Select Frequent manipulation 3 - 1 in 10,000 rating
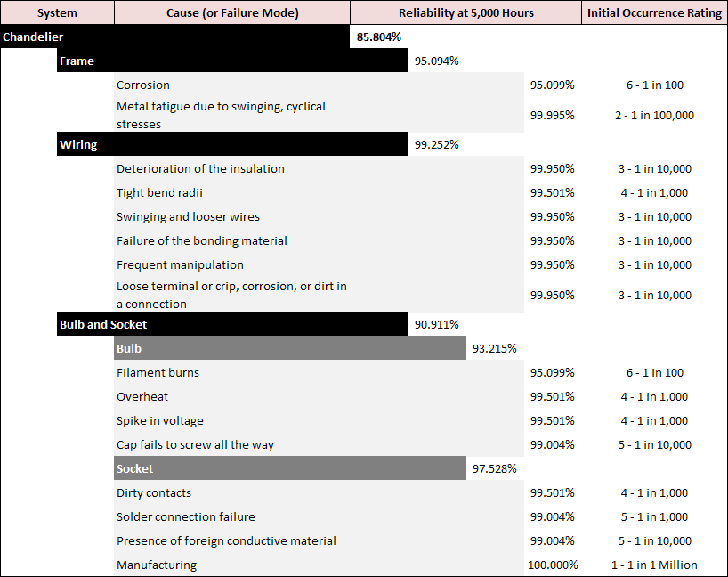728x577 pixels. tap(655, 264)
